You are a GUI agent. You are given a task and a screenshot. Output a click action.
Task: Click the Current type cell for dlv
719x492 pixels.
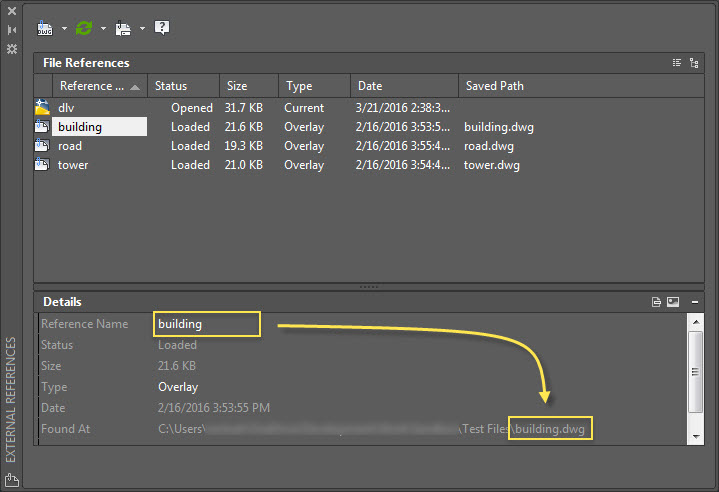(x=304, y=108)
